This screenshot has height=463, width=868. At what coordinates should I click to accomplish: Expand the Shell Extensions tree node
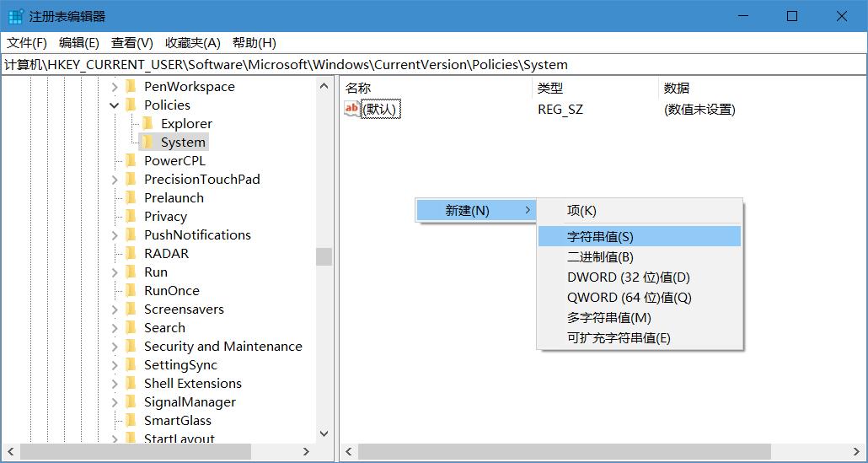(115, 383)
